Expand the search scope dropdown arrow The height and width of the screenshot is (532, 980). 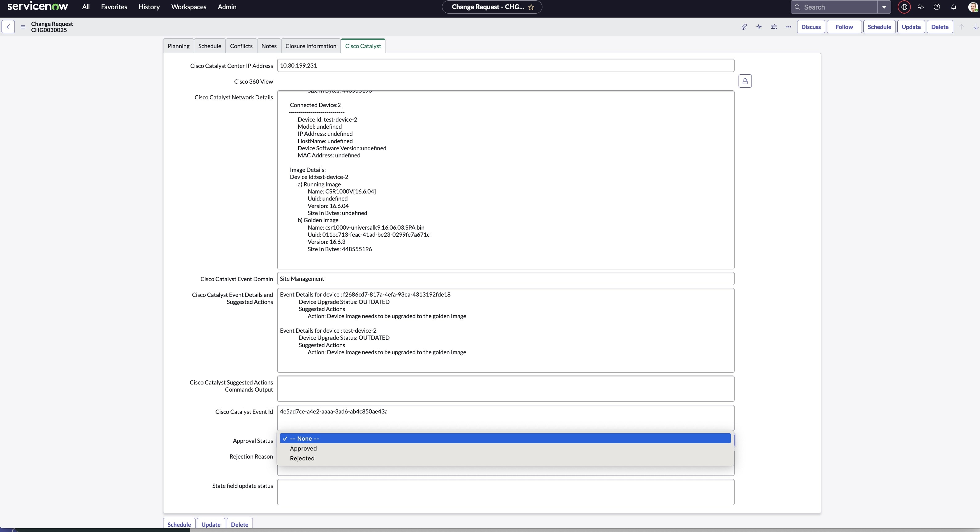click(x=884, y=7)
